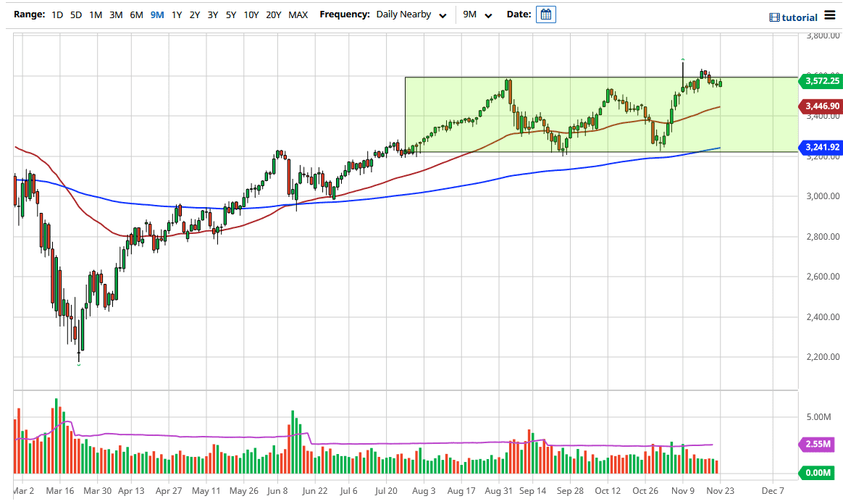The image size is (843, 504).
Task: Switch range to 1Y
Action: click(x=176, y=15)
